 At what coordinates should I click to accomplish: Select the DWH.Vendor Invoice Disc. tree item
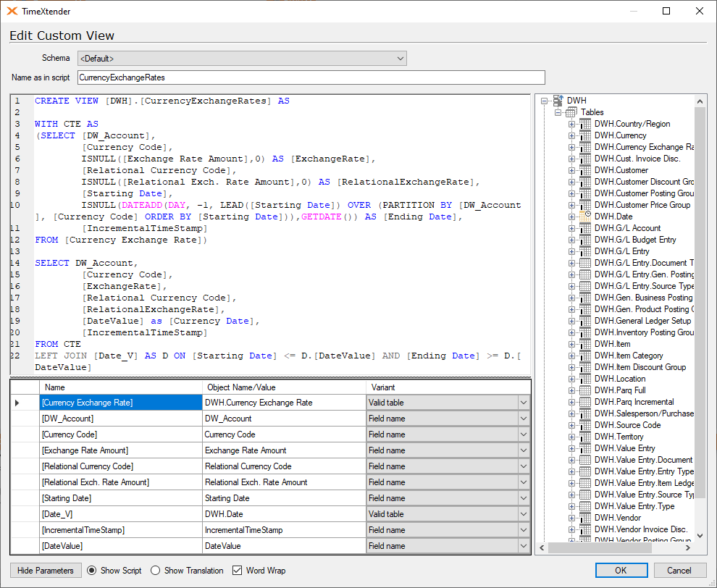coord(641,529)
